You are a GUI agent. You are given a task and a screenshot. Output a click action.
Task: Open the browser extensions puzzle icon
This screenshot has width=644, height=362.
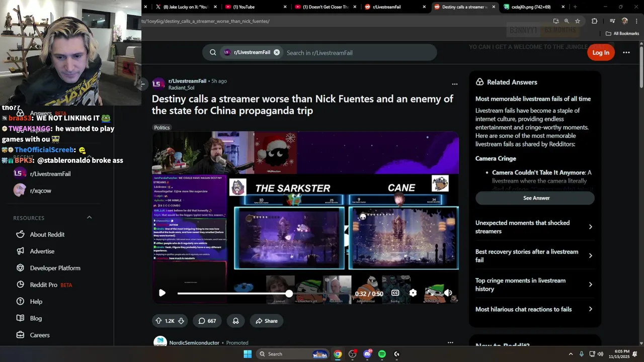[595, 21]
